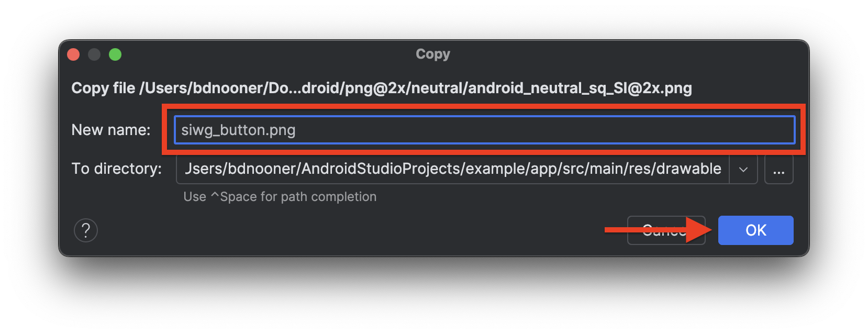Cancel the file copy operation
This screenshot has width=868, height=334.
point(666,230)
